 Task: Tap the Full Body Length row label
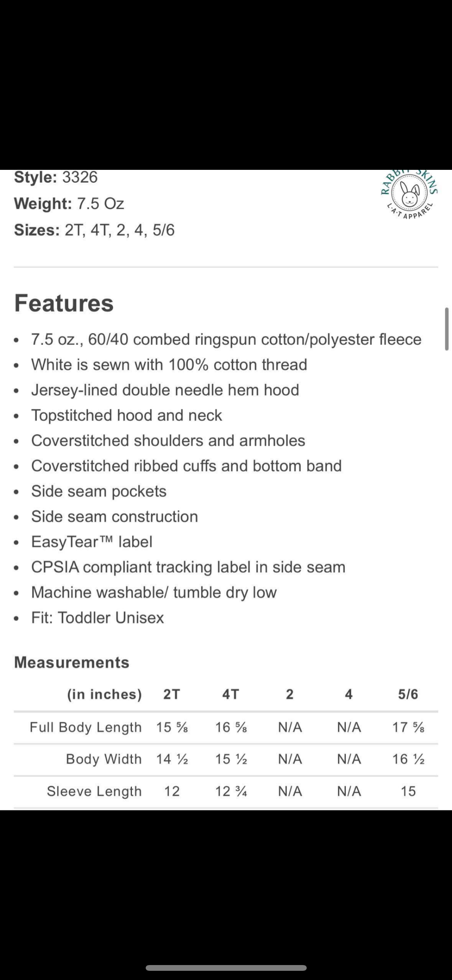(85, 727)
